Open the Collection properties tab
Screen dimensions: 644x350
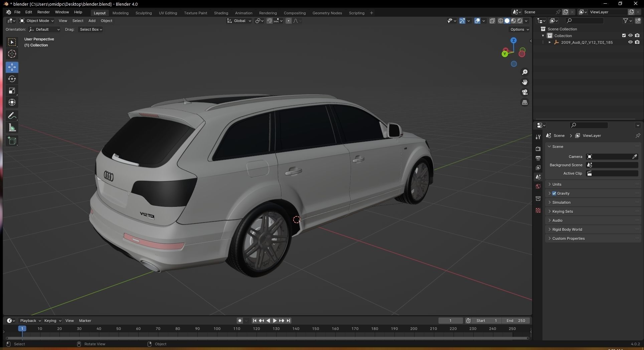[x=538, y=198]
